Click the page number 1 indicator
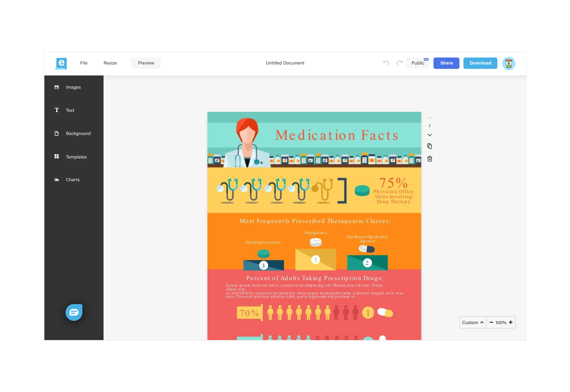The image size is (570, 392). (429, 126)
